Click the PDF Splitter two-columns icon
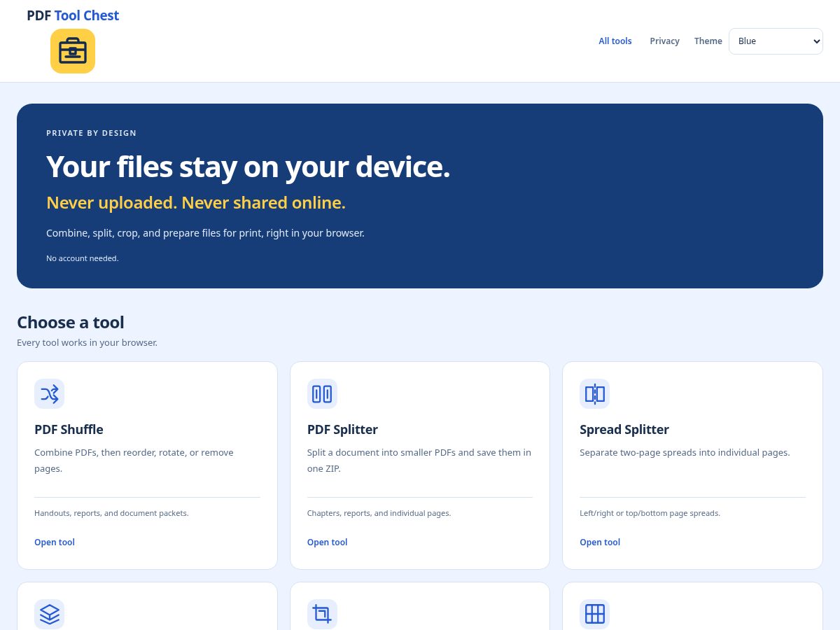The height and width of the screenshot is (630, 840). coord(322,393)
